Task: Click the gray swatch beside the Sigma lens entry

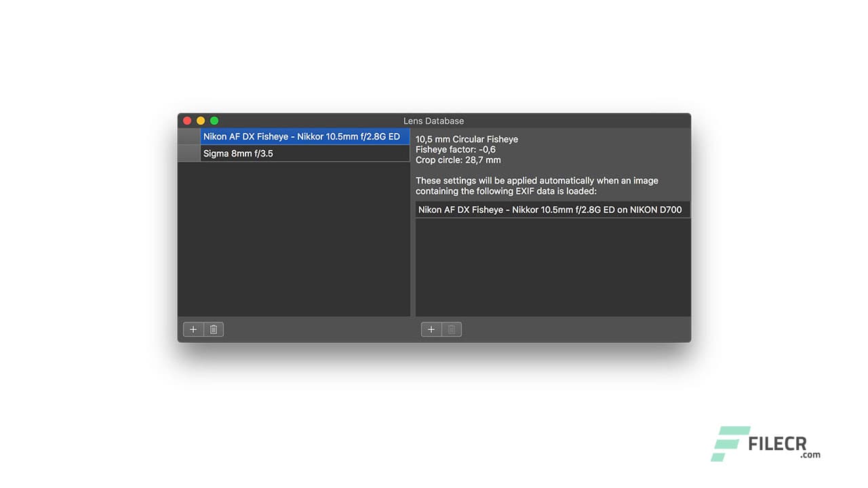Action: [189, 153]
